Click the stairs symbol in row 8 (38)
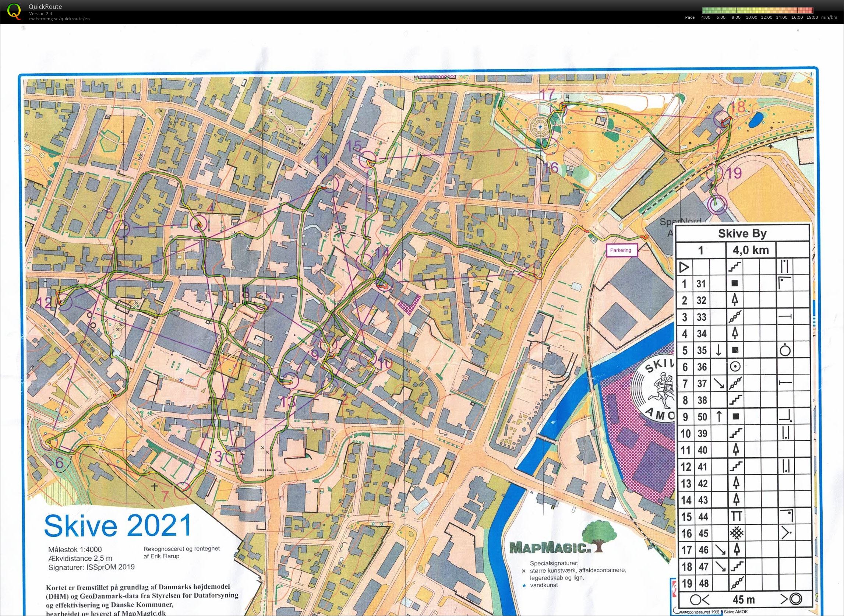This screenshot has height=616, width=844. tap(735, 400)
